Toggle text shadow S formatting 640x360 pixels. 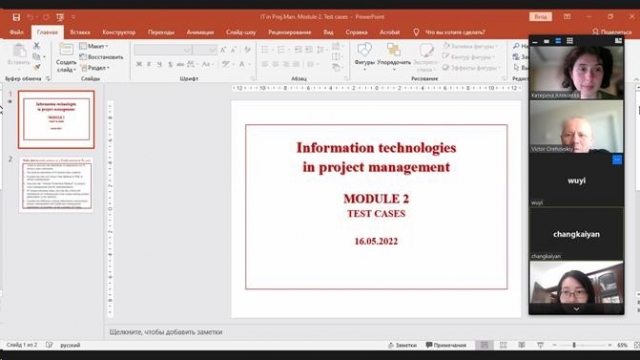tap(170, 64)
